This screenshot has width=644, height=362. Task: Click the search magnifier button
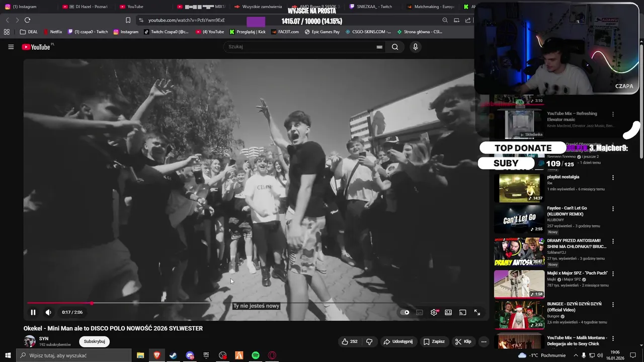tap(395, 47)
